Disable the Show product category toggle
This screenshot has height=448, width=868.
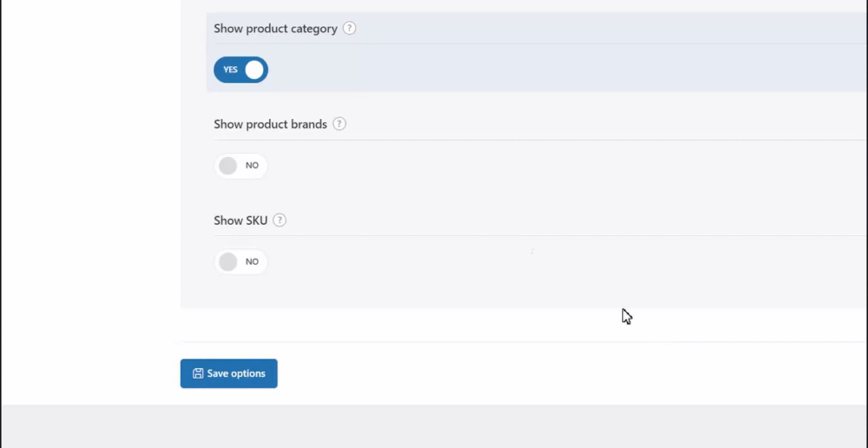240,69
